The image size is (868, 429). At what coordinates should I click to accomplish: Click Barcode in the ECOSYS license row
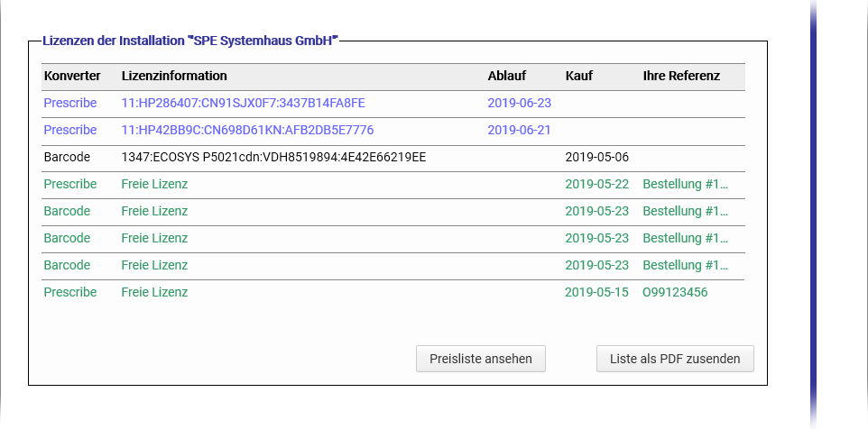(67, 157)
